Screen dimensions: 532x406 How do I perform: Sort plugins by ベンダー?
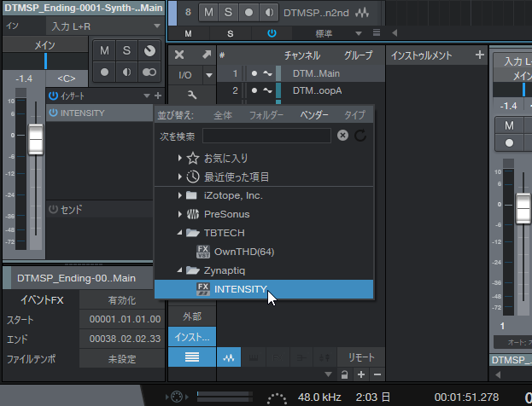314,115
